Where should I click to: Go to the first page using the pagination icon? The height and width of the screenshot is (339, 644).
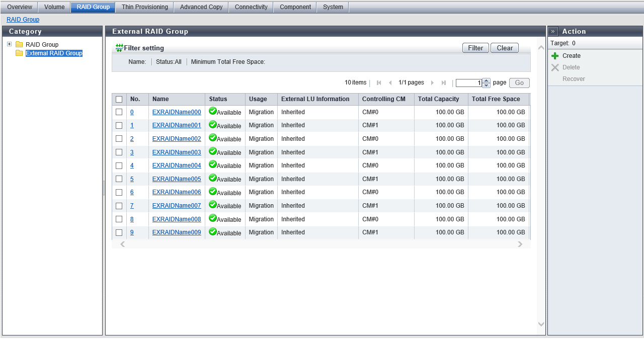[x=379, y=83]
